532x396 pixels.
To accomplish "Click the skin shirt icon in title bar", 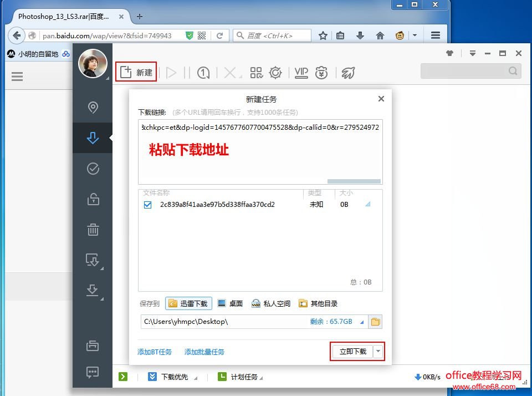I will (x=449, y=53).
